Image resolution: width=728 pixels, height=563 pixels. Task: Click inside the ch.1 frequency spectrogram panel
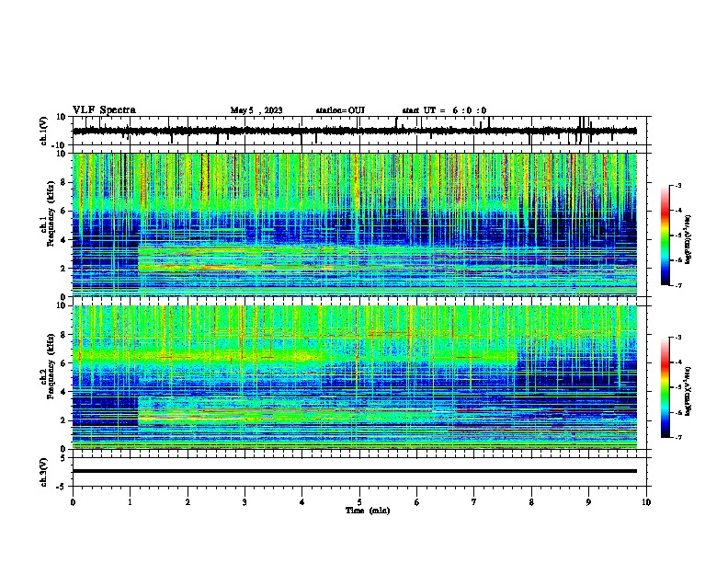(359, 224)
